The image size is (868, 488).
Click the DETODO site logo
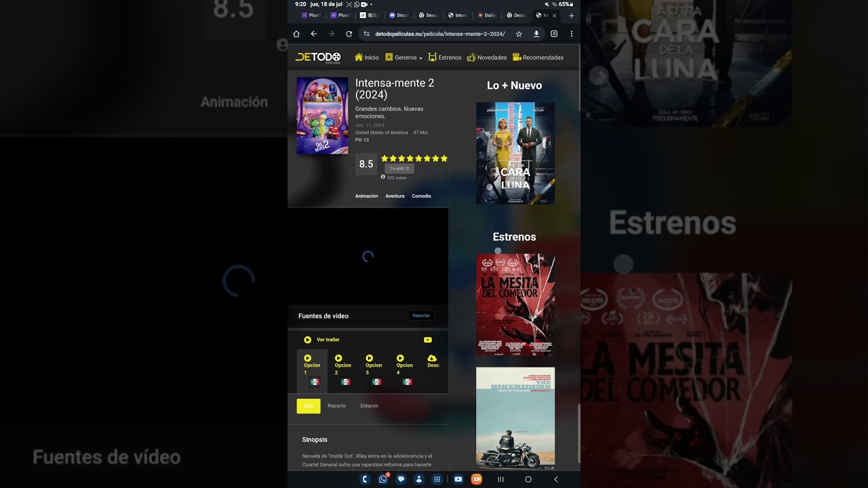pos(317,57)
